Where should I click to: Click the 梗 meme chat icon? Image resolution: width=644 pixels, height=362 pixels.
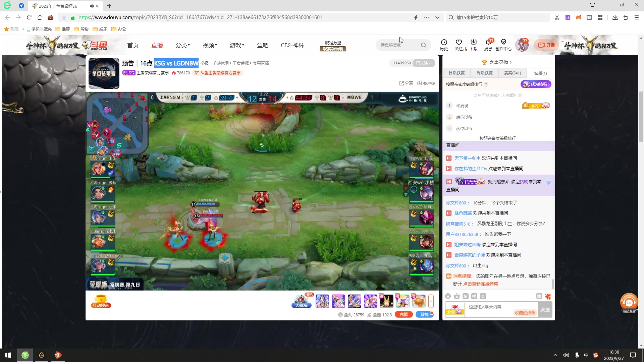tap(474, 296)
